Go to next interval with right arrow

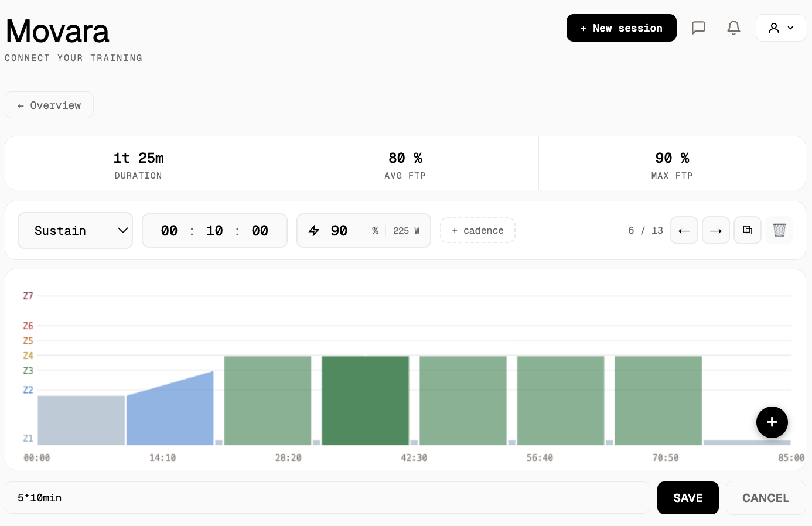(x=715, y=231)
